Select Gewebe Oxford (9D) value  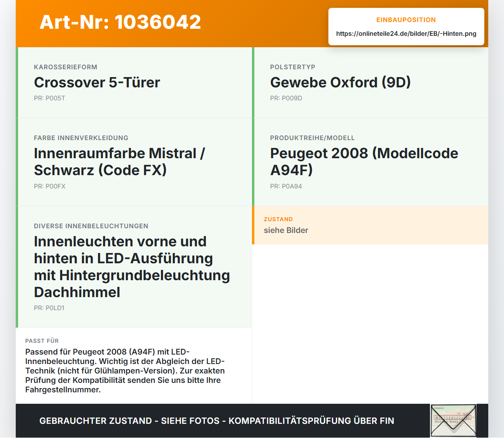tap(340, 82)
